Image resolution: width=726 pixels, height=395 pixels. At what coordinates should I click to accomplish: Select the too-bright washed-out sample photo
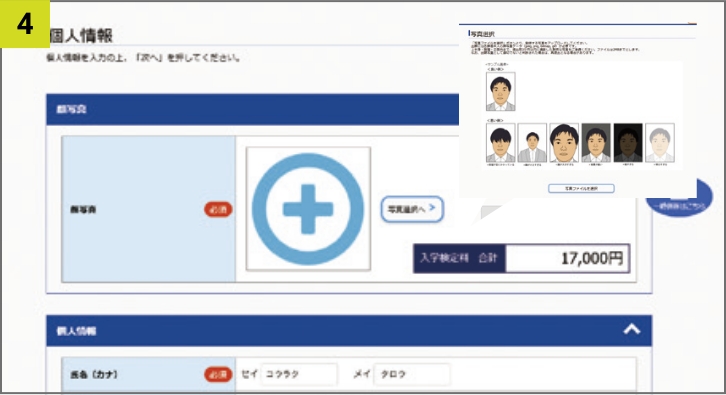[x=660, y=143]
